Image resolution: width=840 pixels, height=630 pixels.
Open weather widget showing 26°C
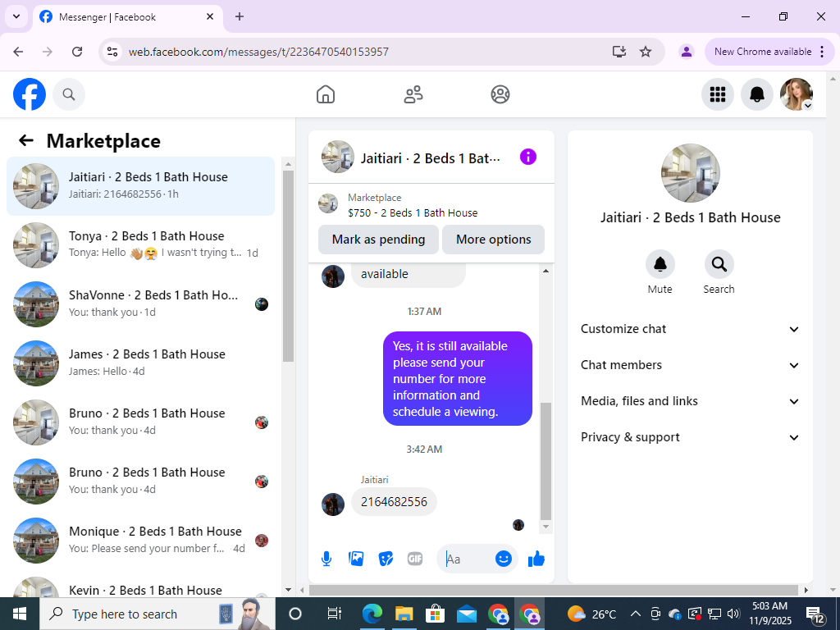(x=591, y=614)
